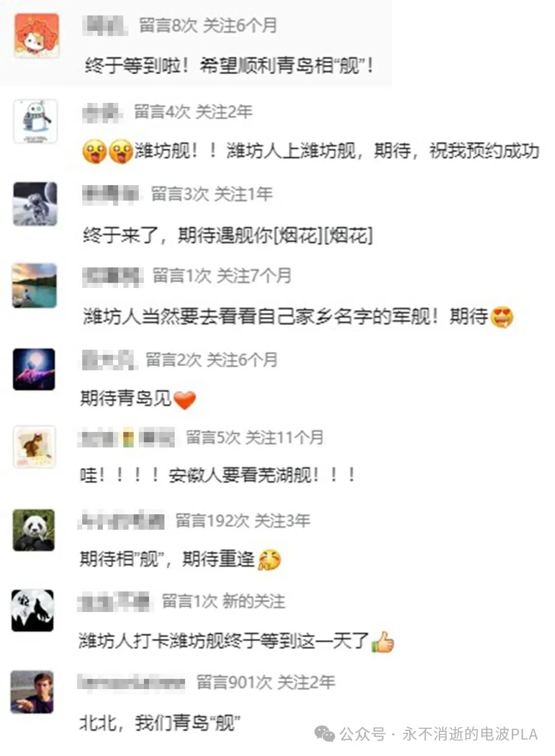Open the howling wolf silhouette avatar
The height and width of the screenshot is (756, 555).
[32, 610]
